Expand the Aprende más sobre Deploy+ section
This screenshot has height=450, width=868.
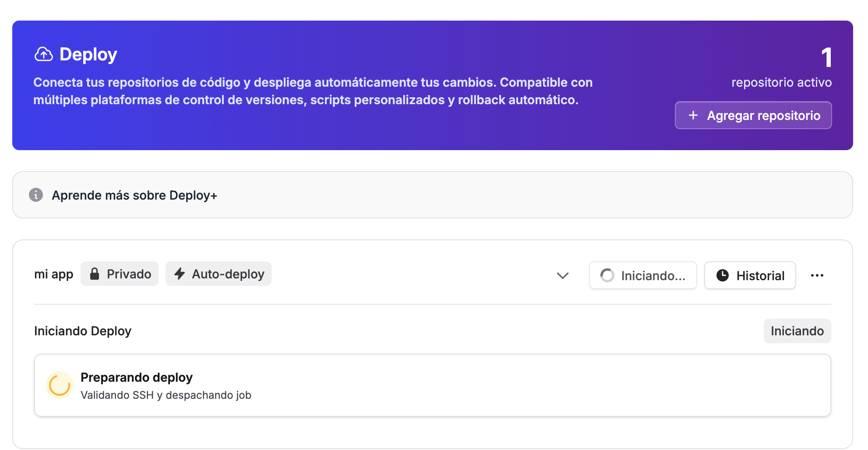(134, 195)
